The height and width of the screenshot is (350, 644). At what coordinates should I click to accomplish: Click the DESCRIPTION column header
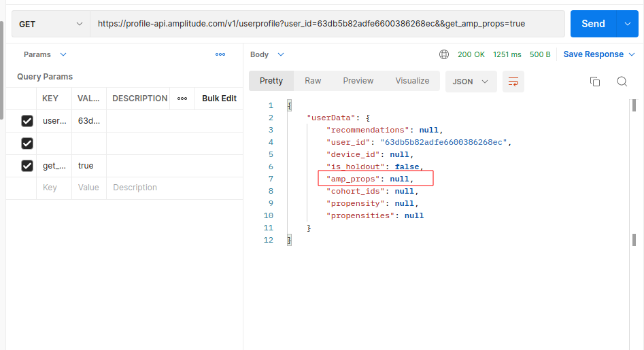139,99
